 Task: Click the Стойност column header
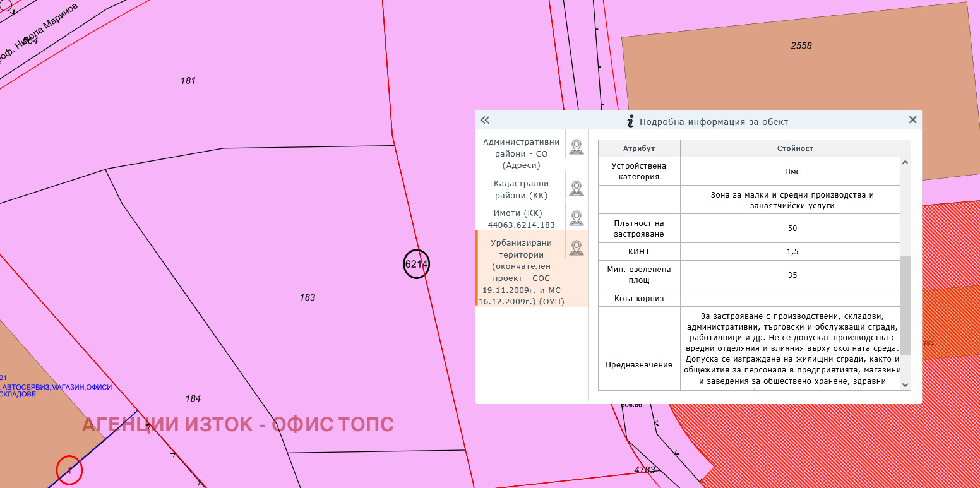coord(795,148)
